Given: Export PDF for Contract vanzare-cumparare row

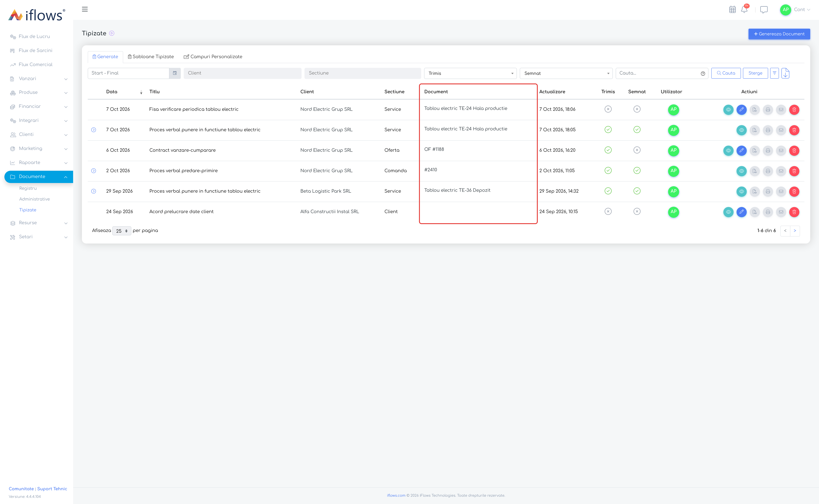Looking at the screenshot, I should coord(755,151).
